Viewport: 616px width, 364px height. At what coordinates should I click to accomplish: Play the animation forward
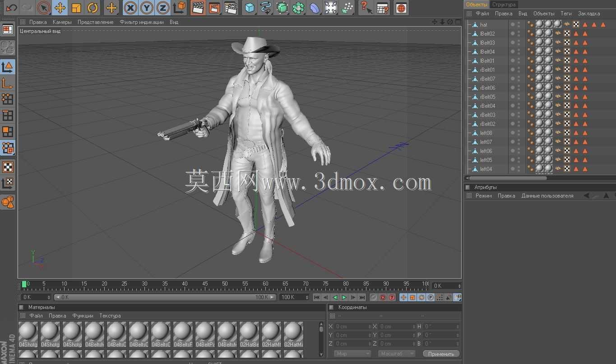point(344,297)
